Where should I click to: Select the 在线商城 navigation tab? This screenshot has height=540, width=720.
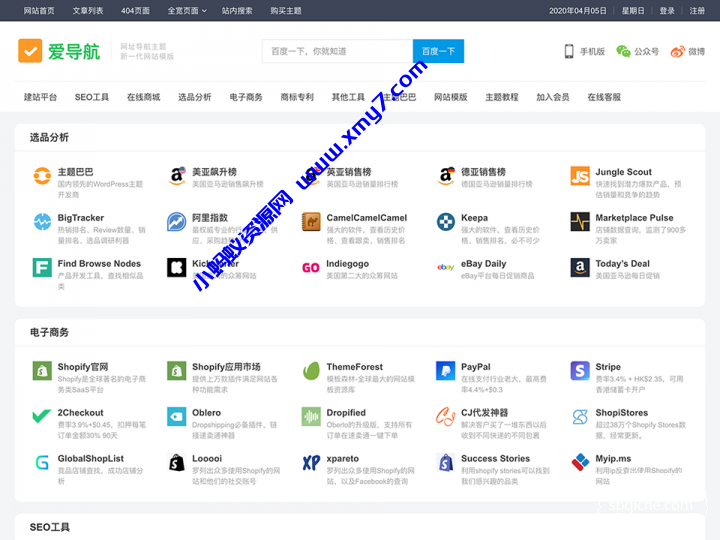(x=144, y=97)
